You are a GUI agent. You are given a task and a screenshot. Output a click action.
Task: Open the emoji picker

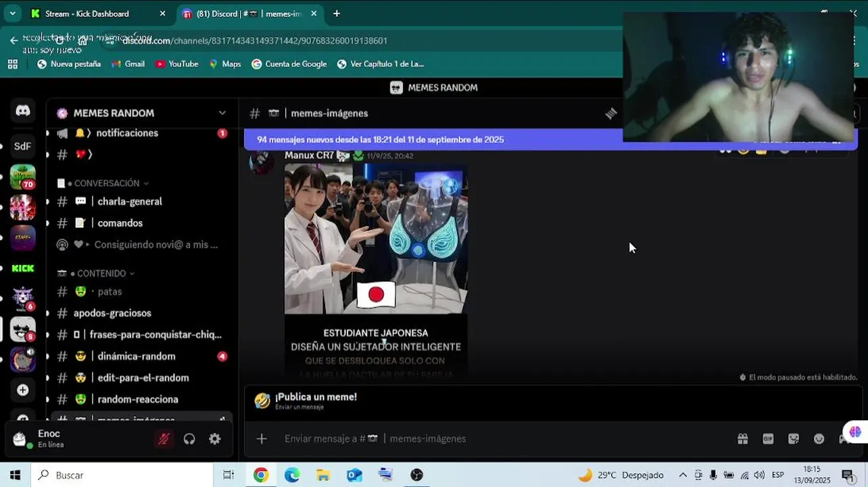point(819,439)
